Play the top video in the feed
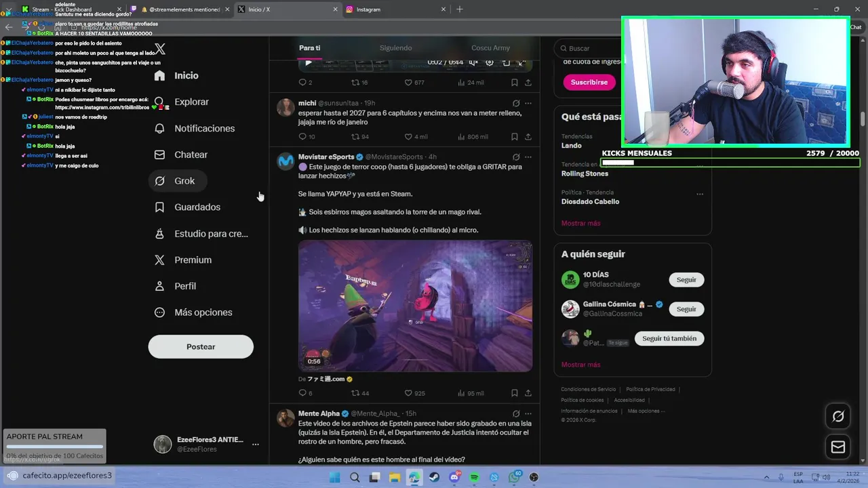 tap(309, 62)
